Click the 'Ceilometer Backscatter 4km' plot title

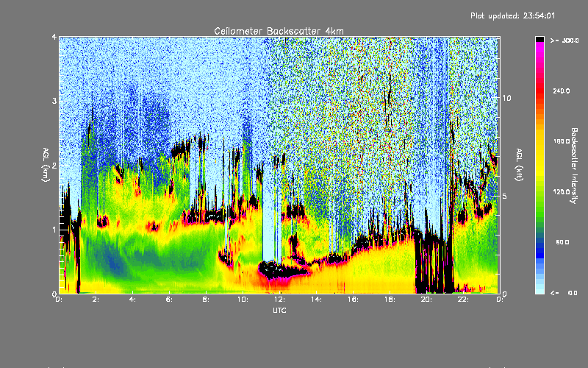tap(279, 31)
